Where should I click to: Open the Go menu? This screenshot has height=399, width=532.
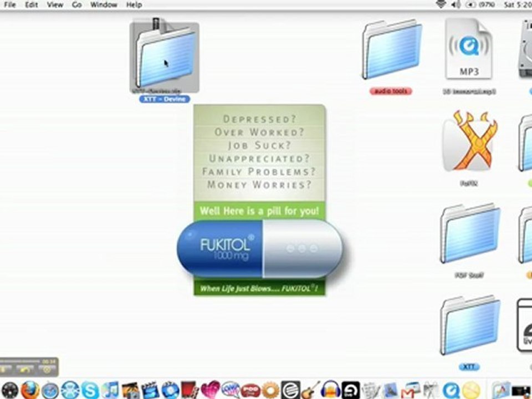[x=76, y=5]
